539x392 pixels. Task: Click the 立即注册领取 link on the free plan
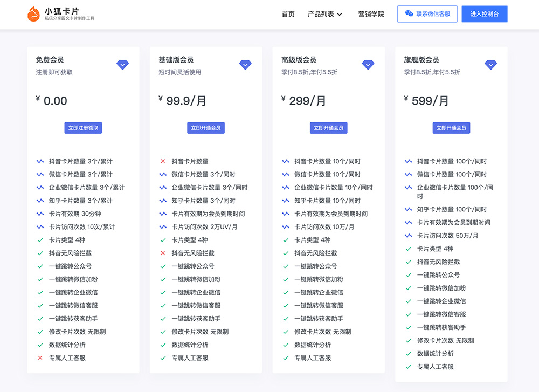coord(83,128)
